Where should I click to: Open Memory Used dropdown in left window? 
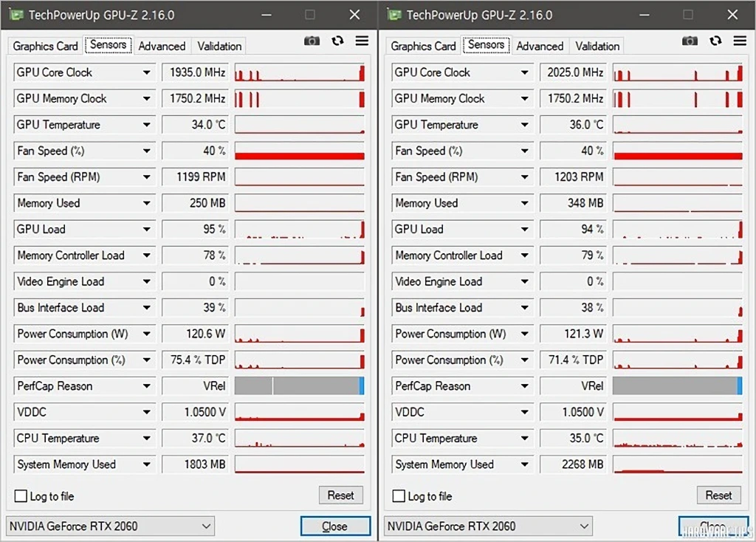click(146, 203)
